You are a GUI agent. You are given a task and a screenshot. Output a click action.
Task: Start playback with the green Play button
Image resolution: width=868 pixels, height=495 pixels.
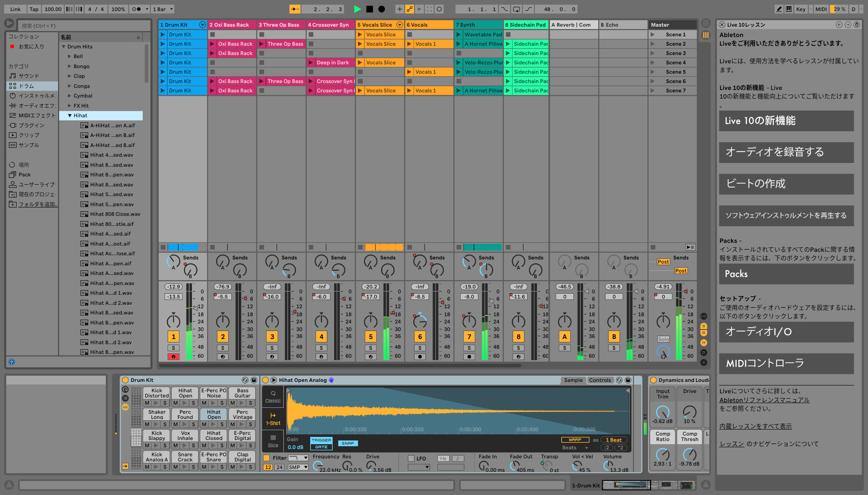[x=357, y=9]
